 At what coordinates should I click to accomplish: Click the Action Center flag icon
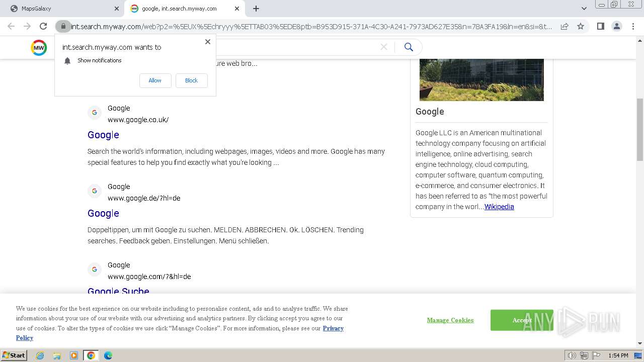tap(596, 355)
